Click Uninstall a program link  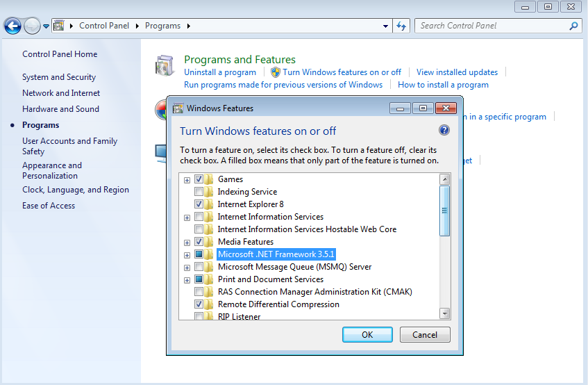[220, 72]
